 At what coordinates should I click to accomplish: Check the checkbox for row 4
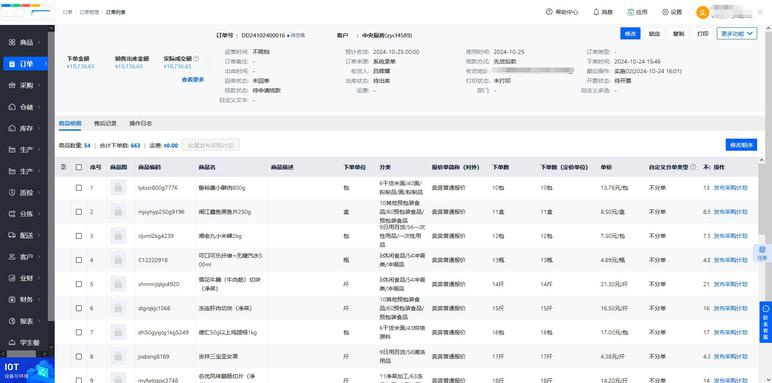(79, 260)
